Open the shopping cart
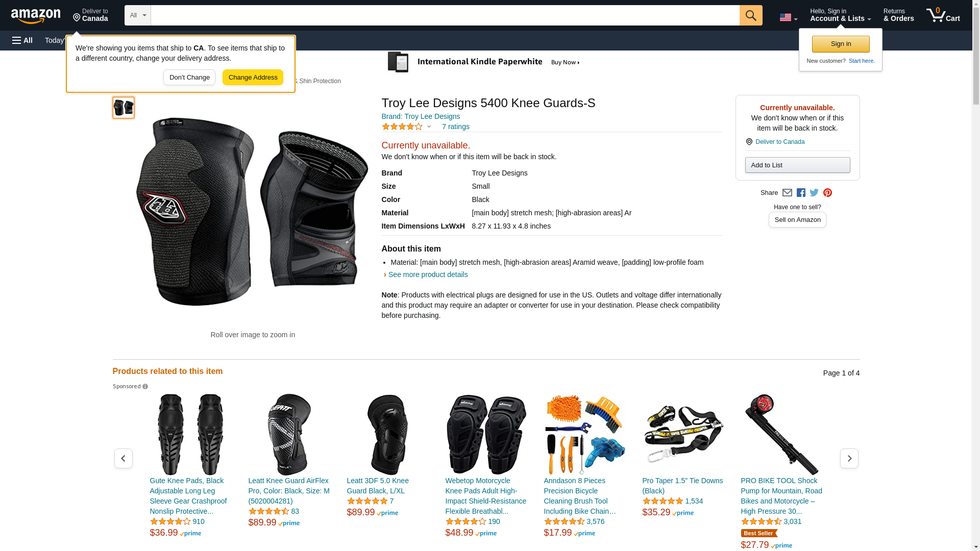Image resolution: width=980 pixels, height=551 pixels. tap(943, 15)
